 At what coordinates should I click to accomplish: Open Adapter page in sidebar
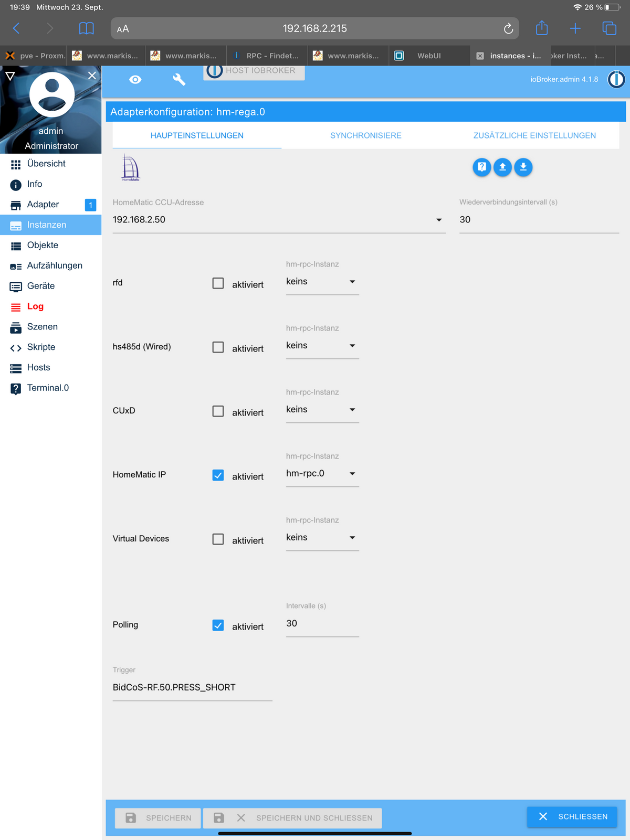click(x=51, y=205)
